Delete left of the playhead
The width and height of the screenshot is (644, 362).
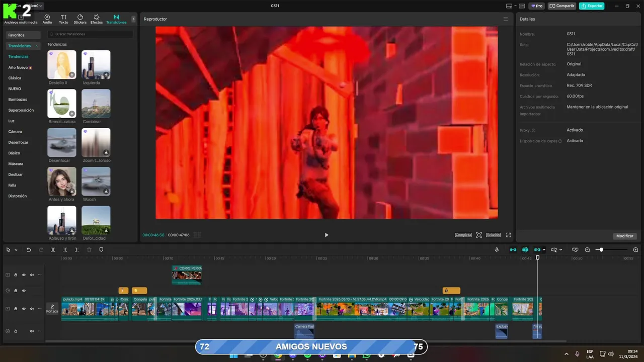coord(65,250)
